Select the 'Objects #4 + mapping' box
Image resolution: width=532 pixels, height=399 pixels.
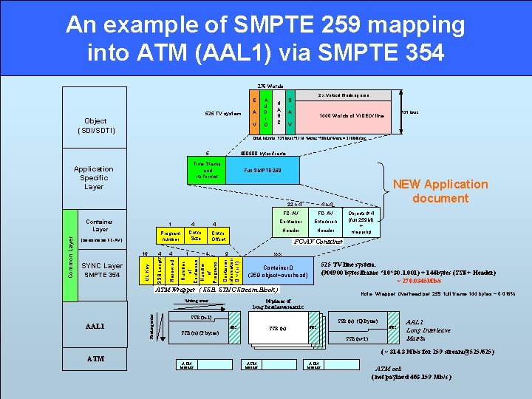[361, 222]
